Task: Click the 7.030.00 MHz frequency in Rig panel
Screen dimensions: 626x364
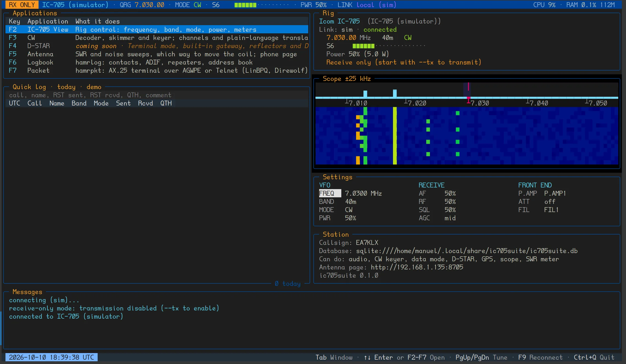Action: point(349,38)
